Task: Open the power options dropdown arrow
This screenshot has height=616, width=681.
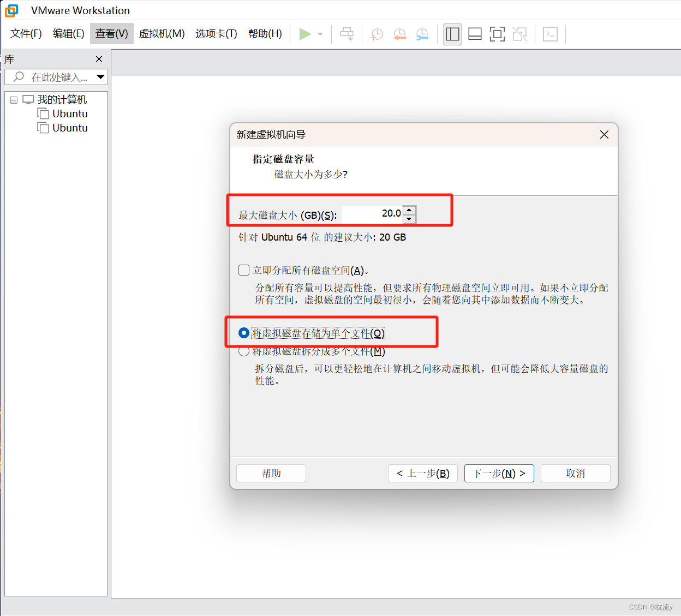Action: click(320, 34)
